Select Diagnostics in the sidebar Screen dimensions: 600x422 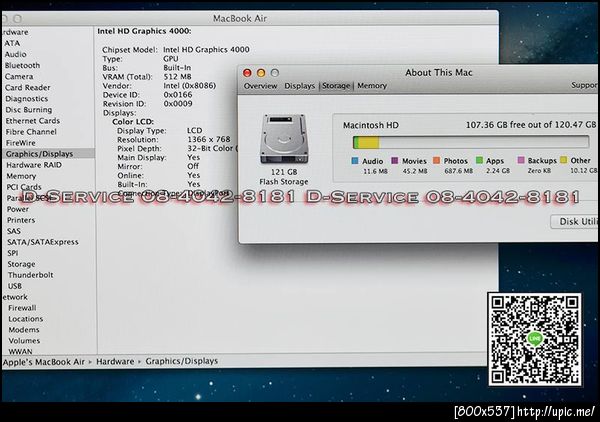[x=27, y=99]
